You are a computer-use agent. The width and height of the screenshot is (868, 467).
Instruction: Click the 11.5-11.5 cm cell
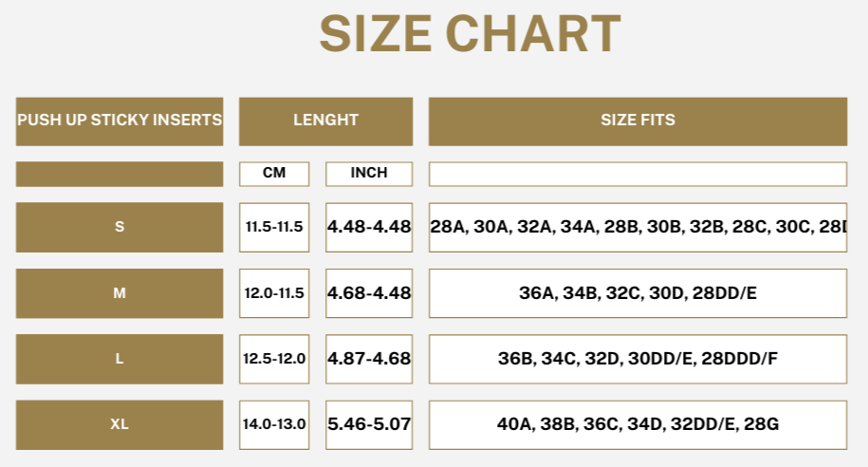click(x=274, y=227)
